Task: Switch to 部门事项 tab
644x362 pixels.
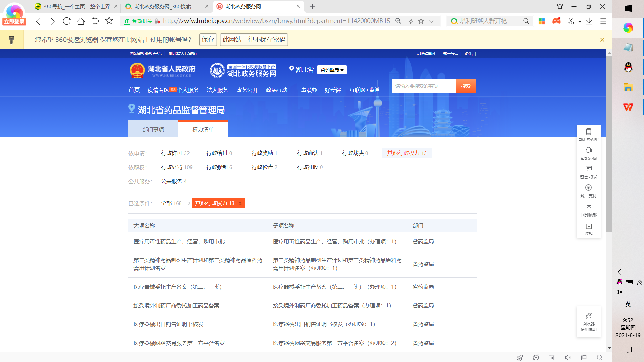Action: click(153, 129)
